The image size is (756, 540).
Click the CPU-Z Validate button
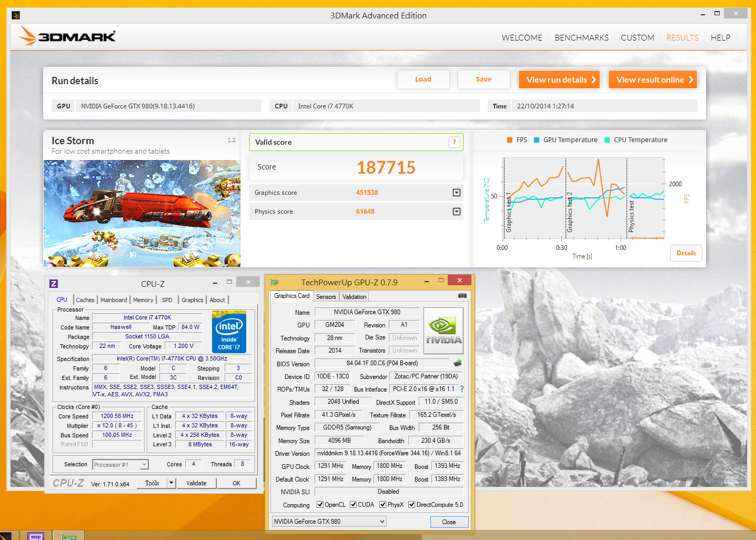[196, 483]
